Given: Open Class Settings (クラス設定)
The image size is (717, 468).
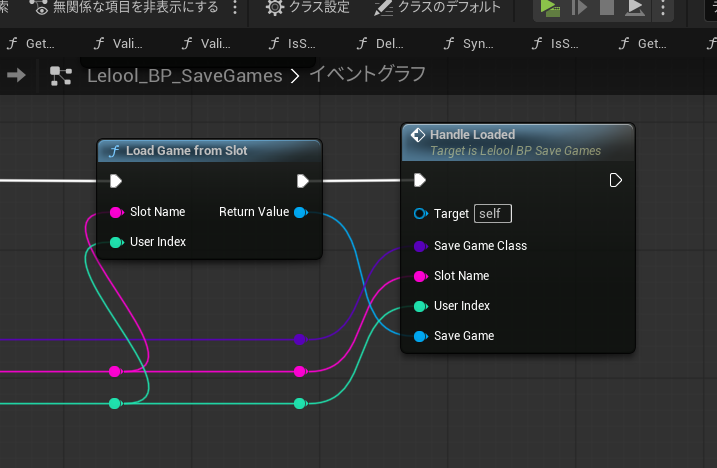Looking at the screenshot, I should 308,7.
